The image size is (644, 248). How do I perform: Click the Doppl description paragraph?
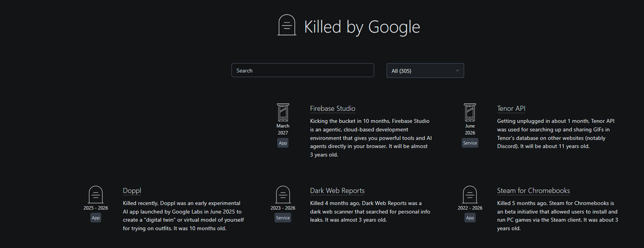[x=184, y=216]
